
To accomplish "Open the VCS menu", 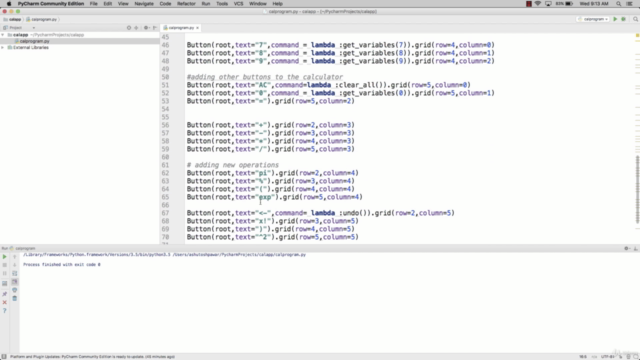I will 238,4.
